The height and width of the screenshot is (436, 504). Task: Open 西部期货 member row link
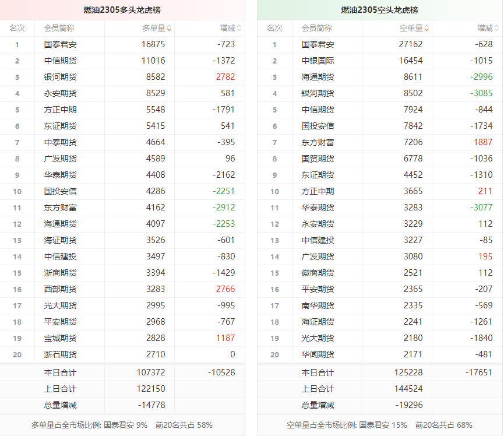pos(60,289)
